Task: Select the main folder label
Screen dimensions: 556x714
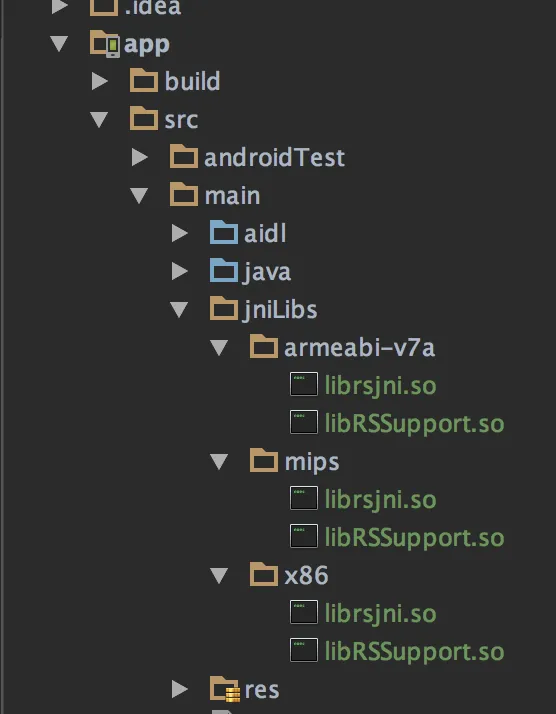Action: 232,196
